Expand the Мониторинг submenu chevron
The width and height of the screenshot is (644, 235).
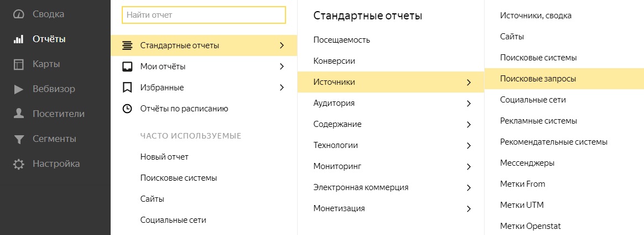point(469,167)
